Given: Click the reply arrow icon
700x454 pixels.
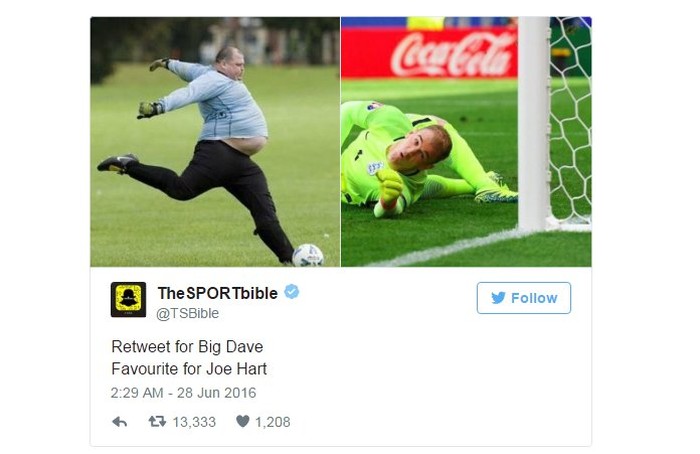Looking at the screenshot, I should [120, 421].
